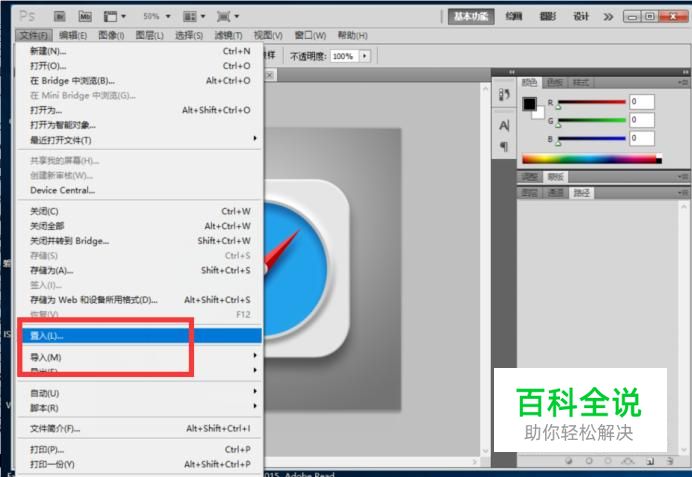This screenshot has height=477, width=692.
Task: Open the Paths panel flyout menu icon
Action: [683, 193]
